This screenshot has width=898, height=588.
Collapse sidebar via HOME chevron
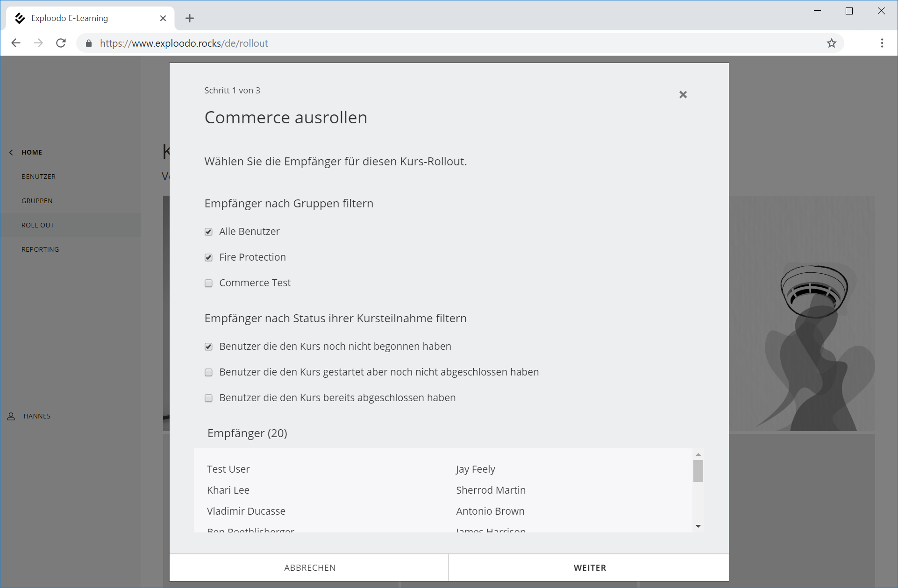click(11, 152)
